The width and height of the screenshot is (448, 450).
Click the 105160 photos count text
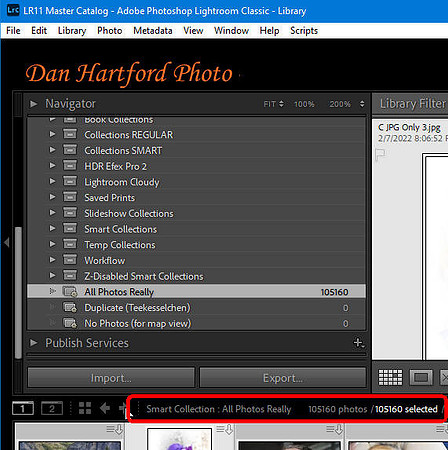pyautogui.click(x=337, y=409)
